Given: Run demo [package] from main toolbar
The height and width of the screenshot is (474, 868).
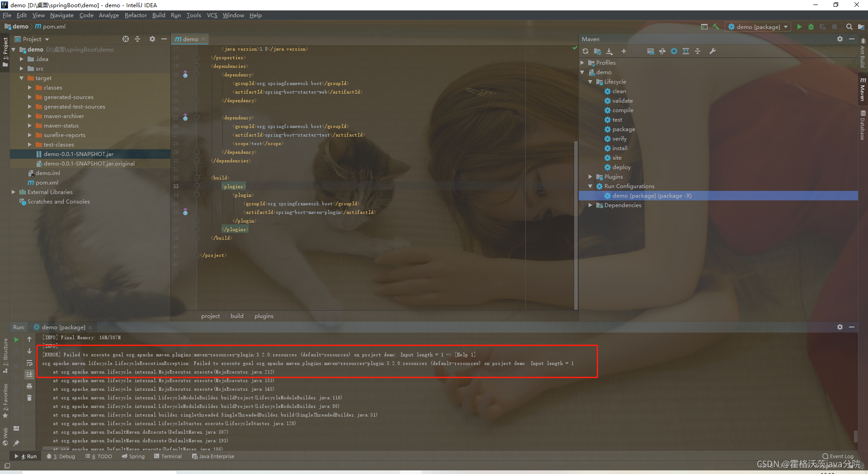Looking at the screenshot, I should pyautogui.click(x=799, y=27).
